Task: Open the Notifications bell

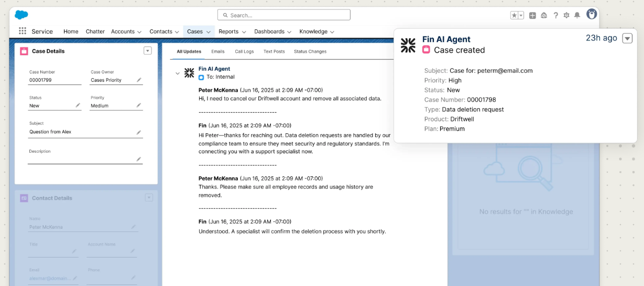Action: coord(577,15)
